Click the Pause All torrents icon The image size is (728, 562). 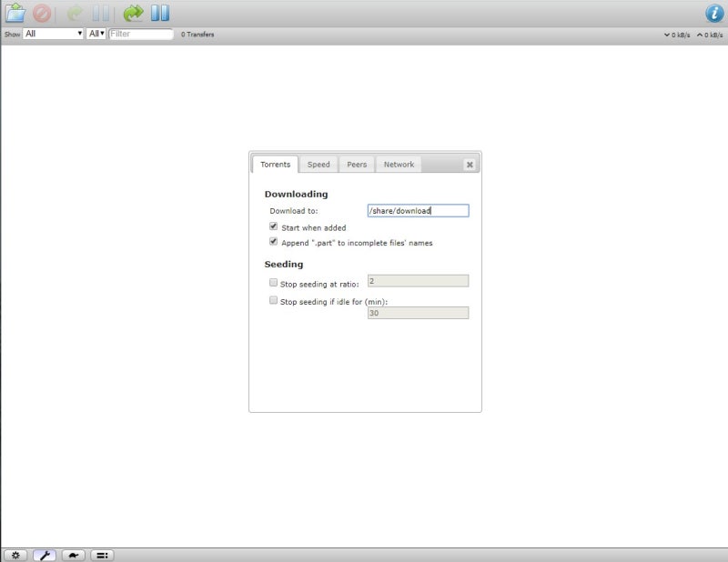(161, 13)
